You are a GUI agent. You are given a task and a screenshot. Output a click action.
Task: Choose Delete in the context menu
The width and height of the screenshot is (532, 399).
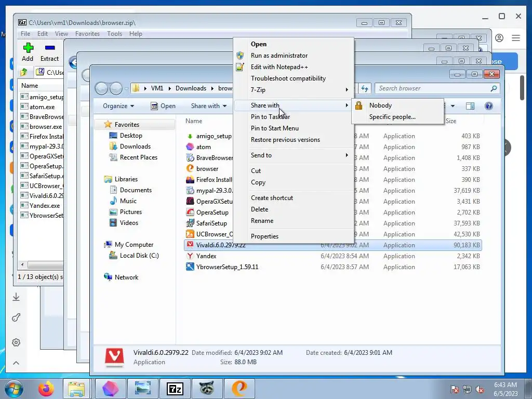coord(260,209)
